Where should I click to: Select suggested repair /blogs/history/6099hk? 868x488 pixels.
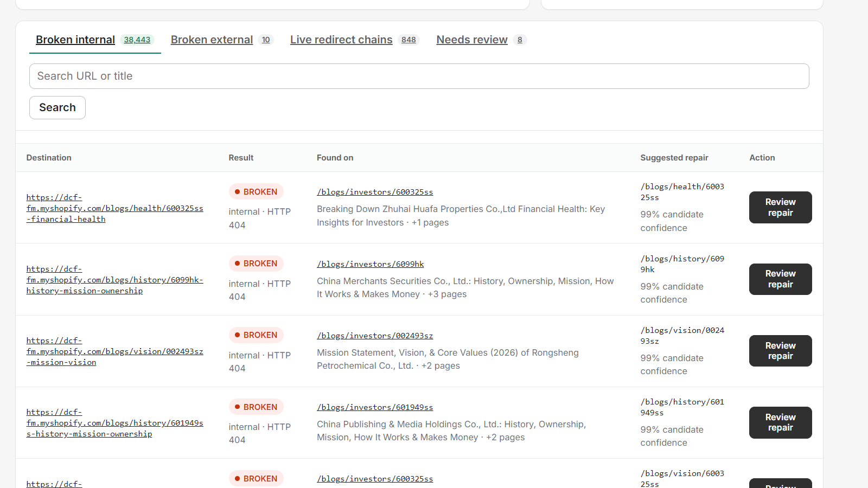(682, 264)
